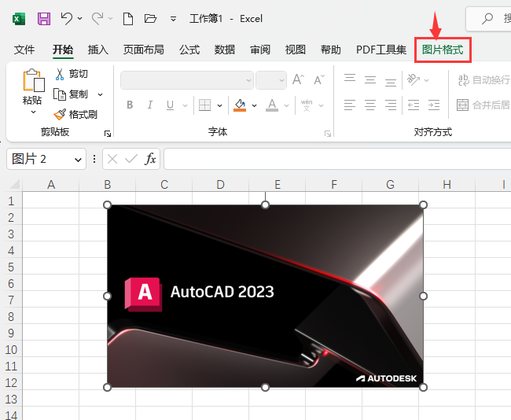Click the Select All corner triangle

coord(15,184)
